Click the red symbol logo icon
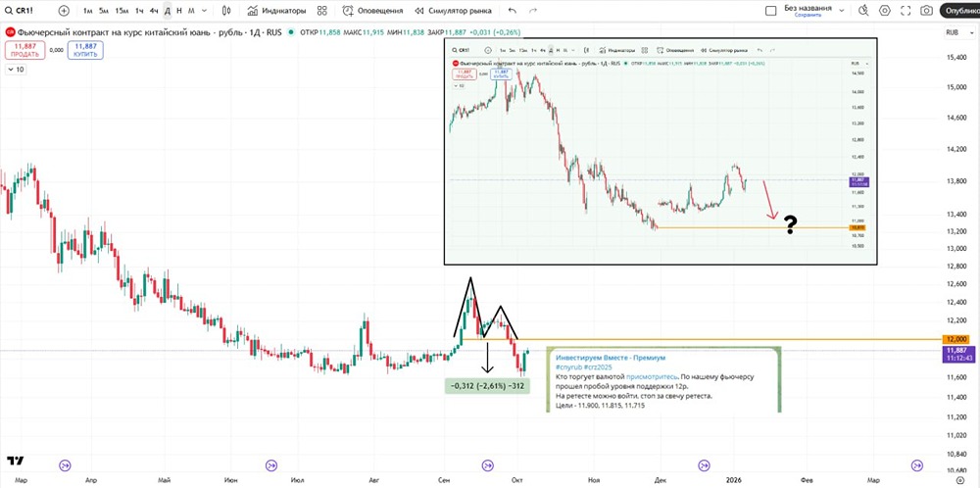This screenshot has width=980, height=488. [10, 32]
